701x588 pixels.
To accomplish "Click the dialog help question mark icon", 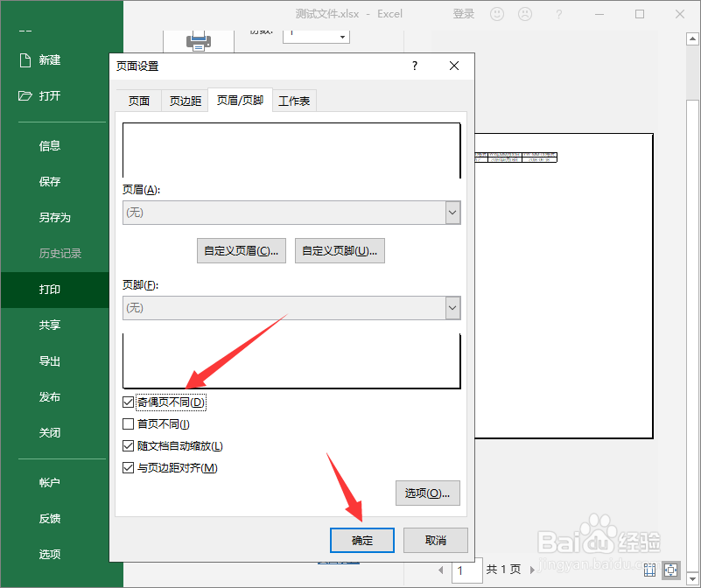I will coord(414,66).
